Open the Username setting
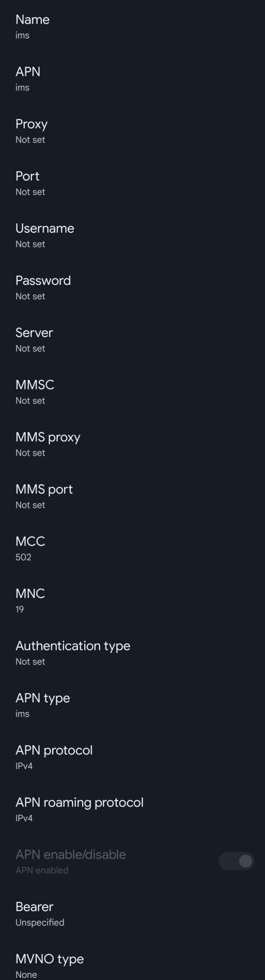The width and height of the screenshot is (265, 980). 132,235
